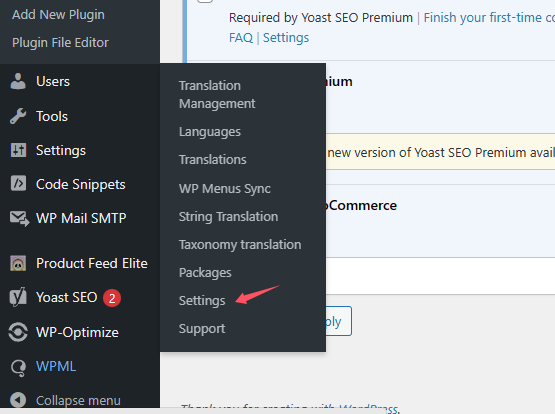
Task: Click the Tools wrench icon
Action: [18, 116]
